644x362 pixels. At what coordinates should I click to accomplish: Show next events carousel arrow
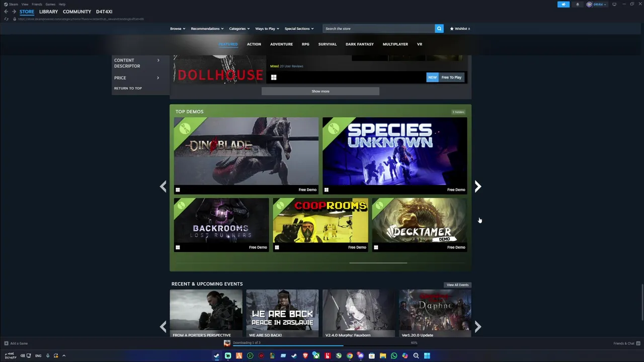tap(478, 327)
